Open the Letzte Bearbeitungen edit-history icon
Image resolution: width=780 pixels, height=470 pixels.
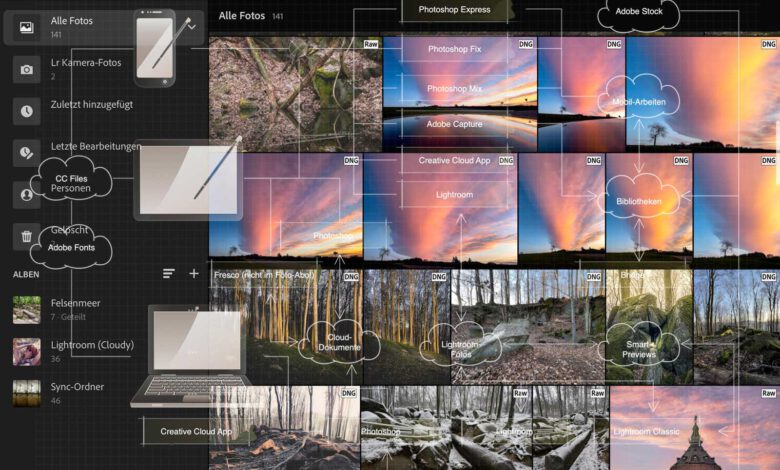click(x=26, y=153)
